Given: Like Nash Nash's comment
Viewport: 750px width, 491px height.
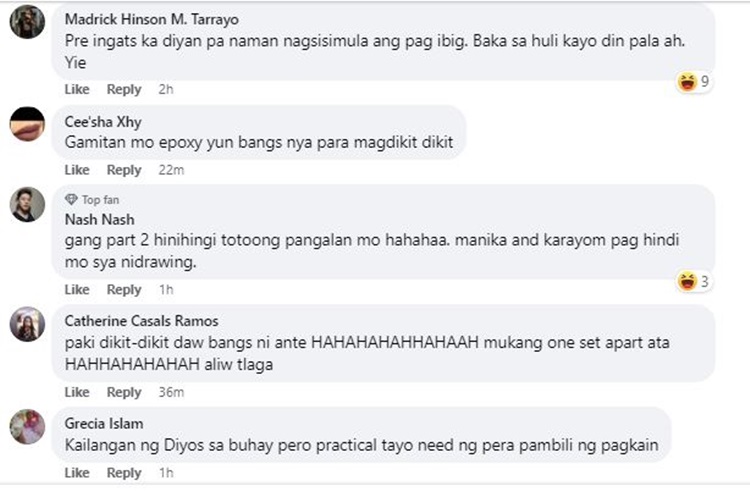Looking at the screenshot, I should 77,289.
